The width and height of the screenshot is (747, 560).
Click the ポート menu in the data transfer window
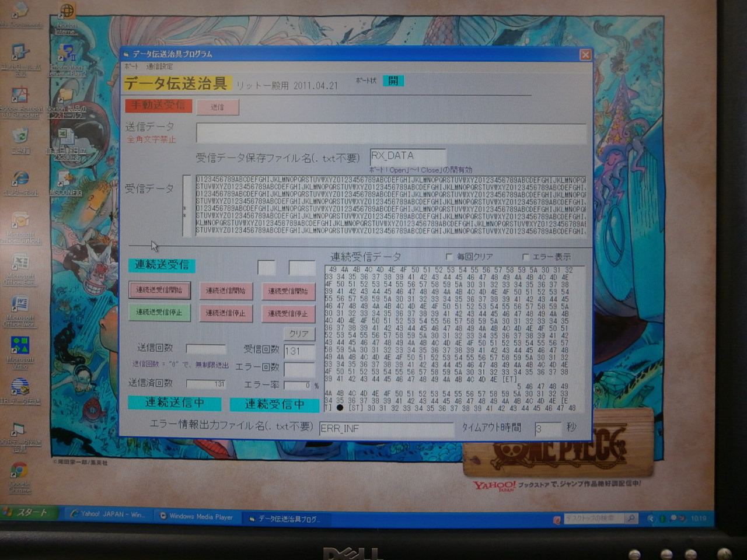(x=131, y=66)
